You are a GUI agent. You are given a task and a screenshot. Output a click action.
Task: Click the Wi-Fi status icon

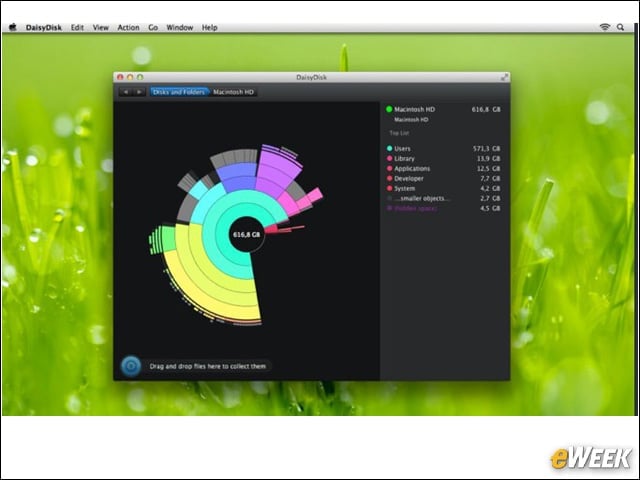point(604,27)
